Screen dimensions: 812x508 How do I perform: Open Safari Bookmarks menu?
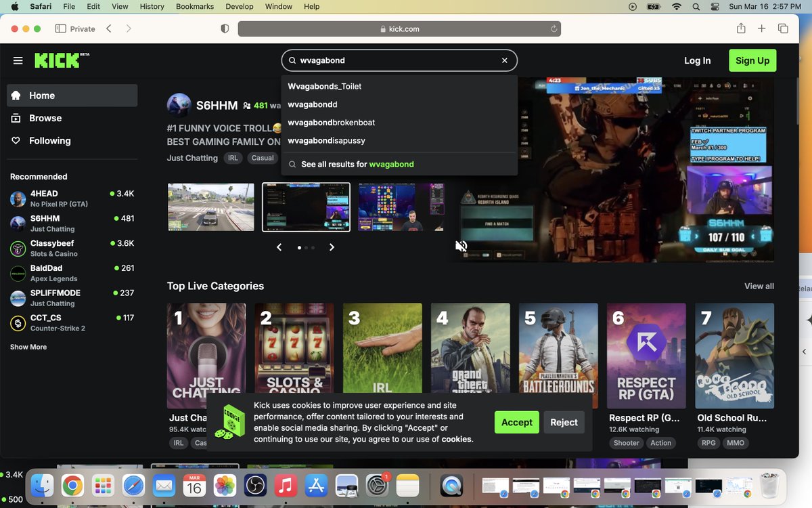point(195,6)
